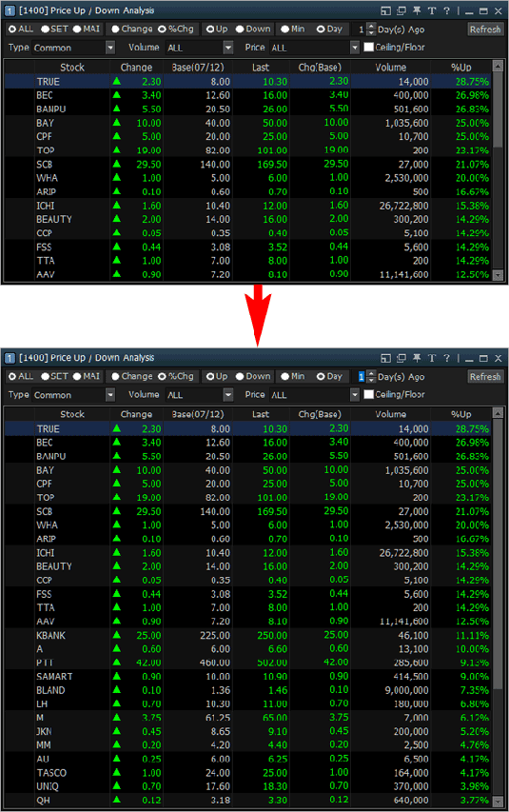Screen dimensions: 509x812
Task: Open the Price ALL dropdown in upper window
Action: pyautogui.click(x=355, y=48)
